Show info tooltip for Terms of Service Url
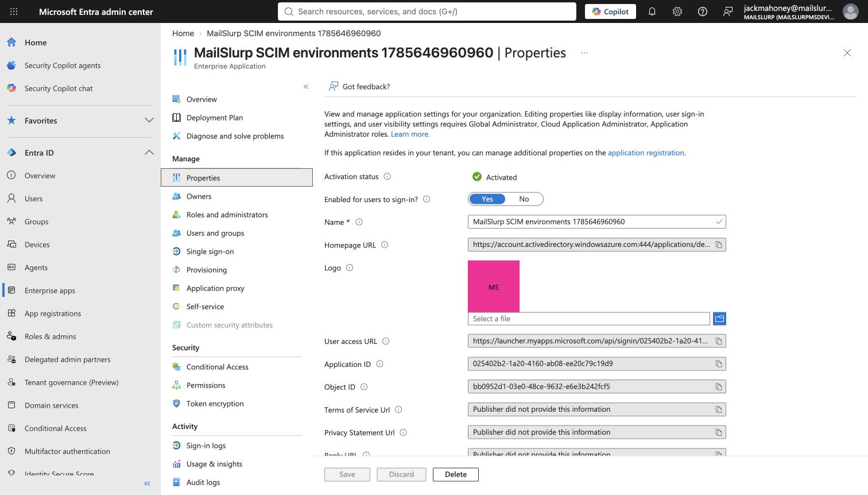Screen dimensions: 868x495 coord(398,409)
